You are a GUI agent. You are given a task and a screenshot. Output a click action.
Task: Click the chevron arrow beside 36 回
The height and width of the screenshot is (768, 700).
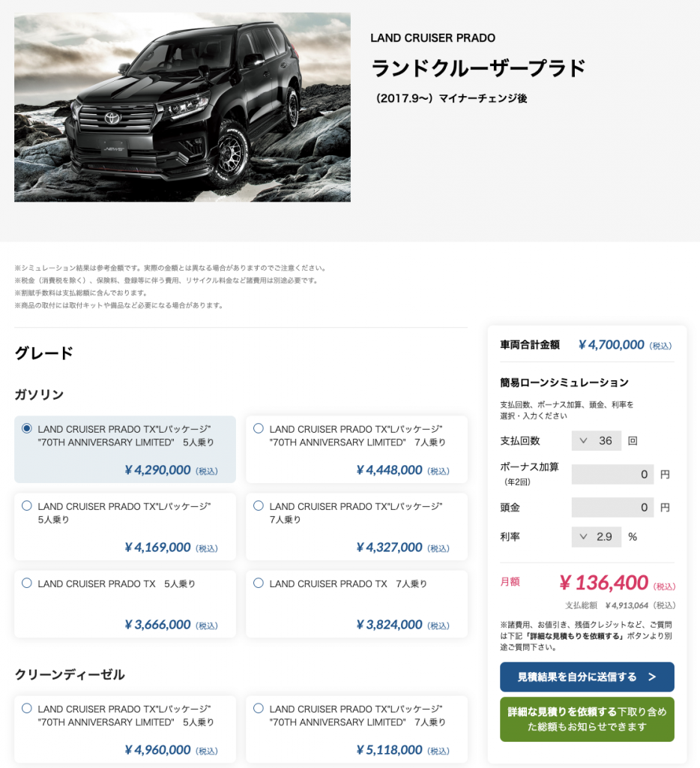[x=583, y=441]
